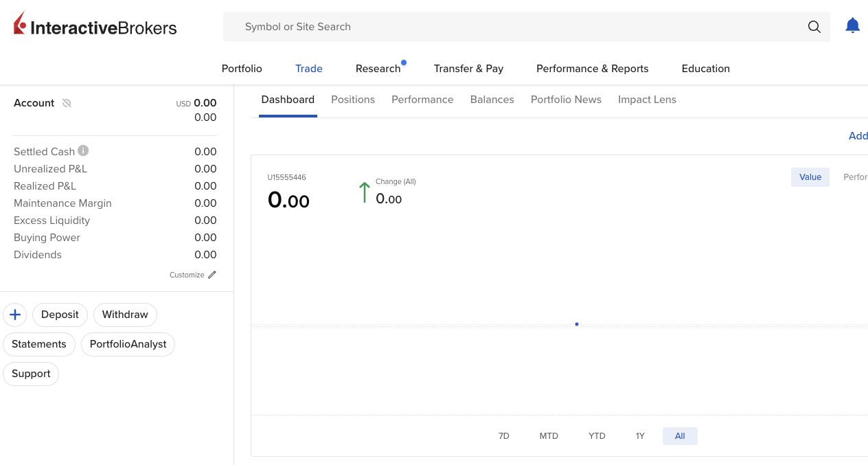868x465 pixels.
Task: Select the Value chart toggle
Action: point(810,177)
